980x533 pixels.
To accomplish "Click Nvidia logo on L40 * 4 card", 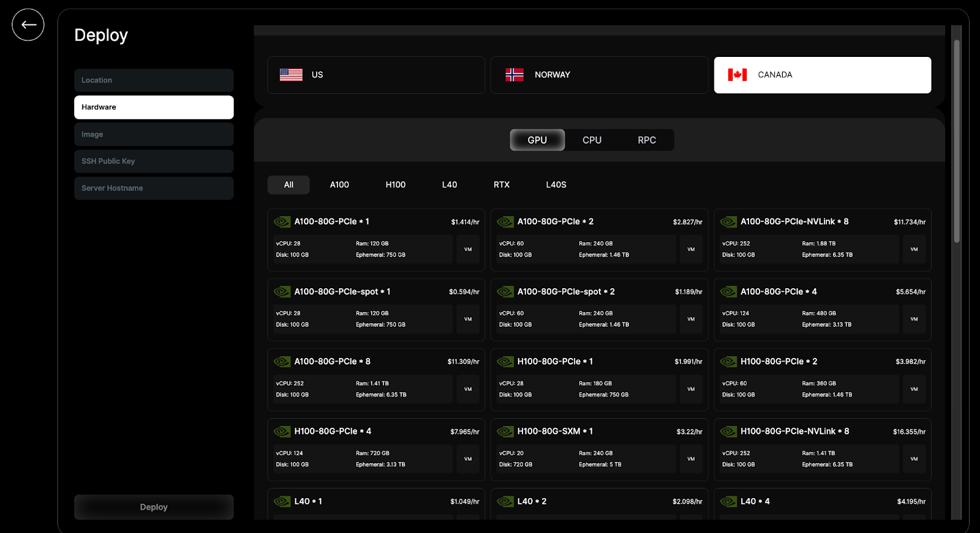I will pyautogui.click(x=728, y=502).
